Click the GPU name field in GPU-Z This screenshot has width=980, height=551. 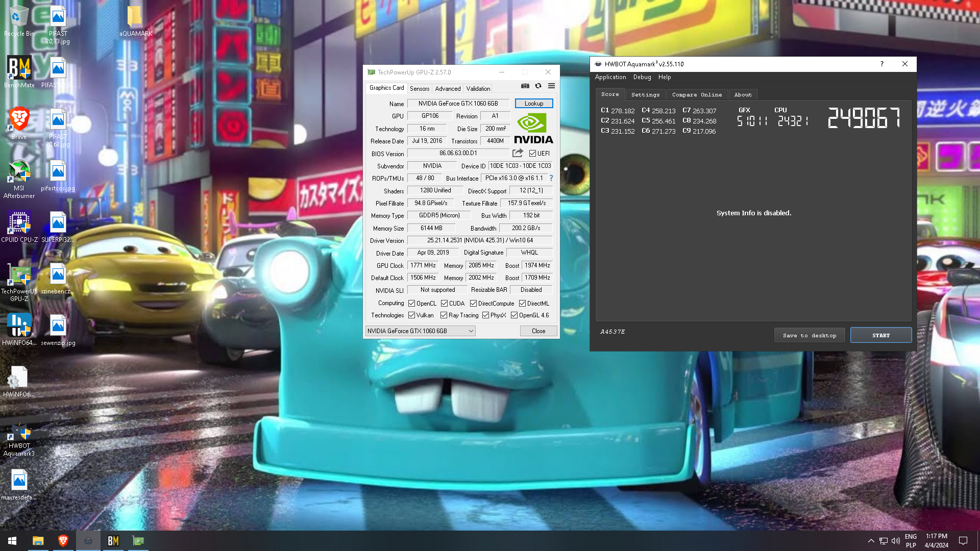458,104
